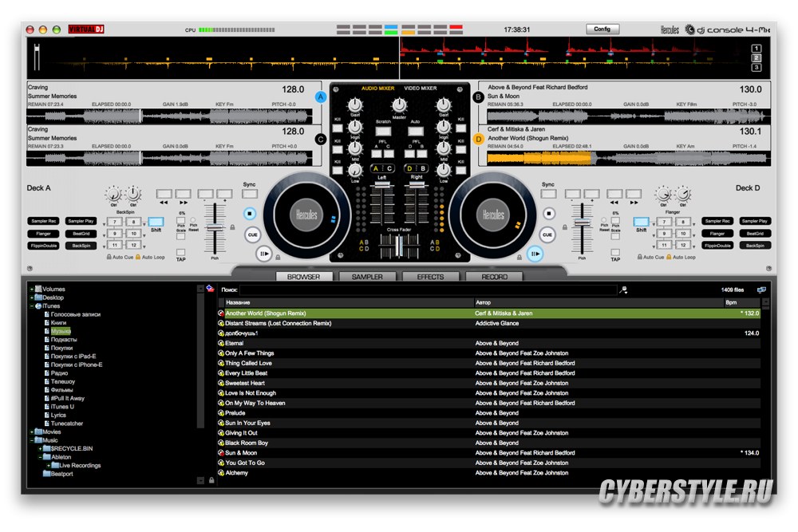798x532 pixels.
Task: Switch to the SAMPLER tab
Action: (x=367, y=277)
